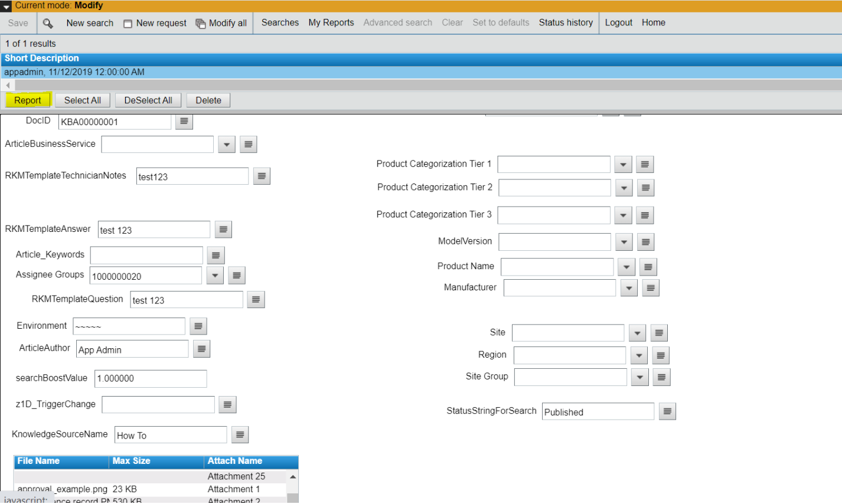
Task: Open the RKMTemplateTechnicianNotes editor icon
Action: [262, 176]
